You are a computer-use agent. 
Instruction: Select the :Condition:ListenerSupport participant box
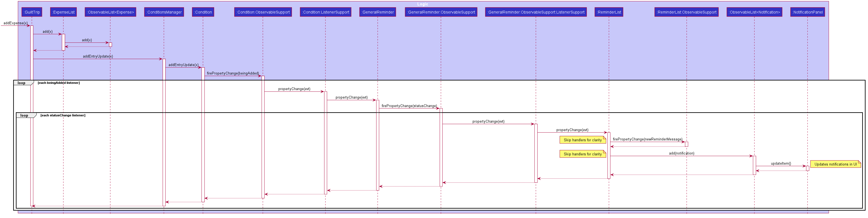[326, 12]
